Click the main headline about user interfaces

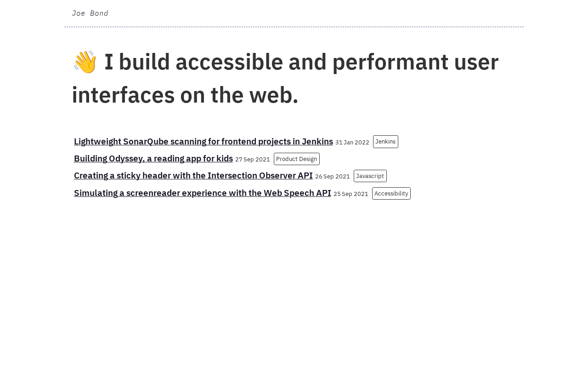click(285, 79)
